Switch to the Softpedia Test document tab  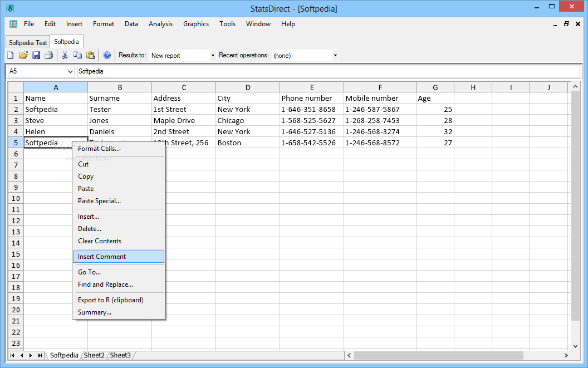[28, 43]
